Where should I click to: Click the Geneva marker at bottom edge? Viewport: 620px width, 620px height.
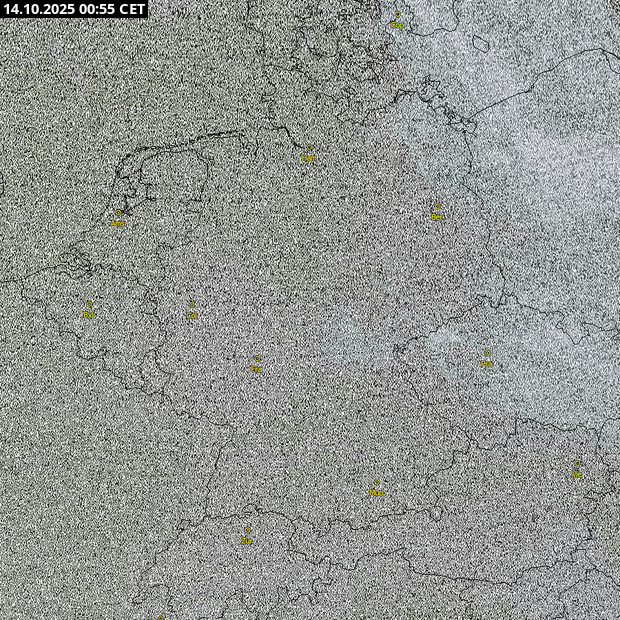[160, 617]
